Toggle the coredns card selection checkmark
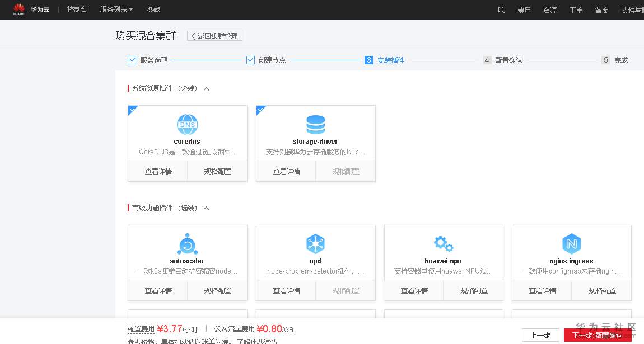The width and height of the screenshot is (644, 344). coord(132,110)
